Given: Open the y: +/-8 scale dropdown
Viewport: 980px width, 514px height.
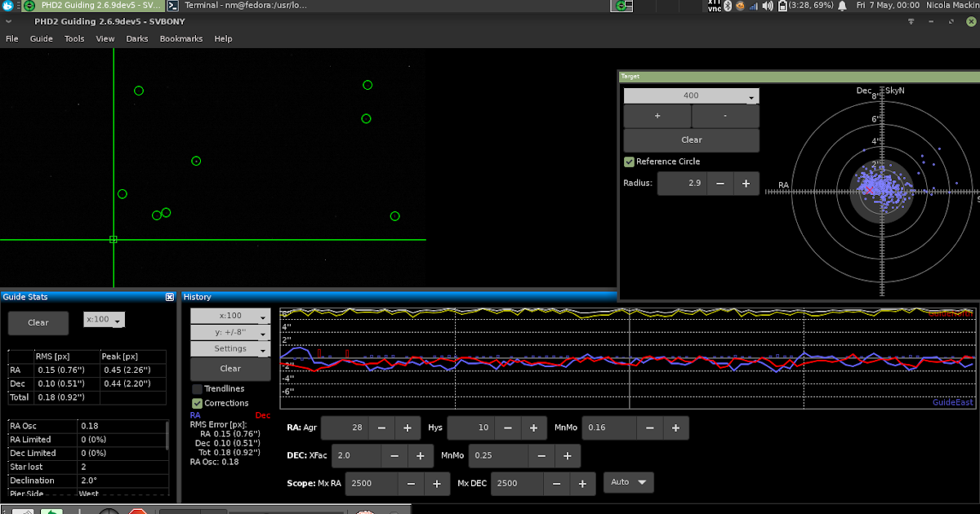Looking at the screenshot, I should point(229,332).
